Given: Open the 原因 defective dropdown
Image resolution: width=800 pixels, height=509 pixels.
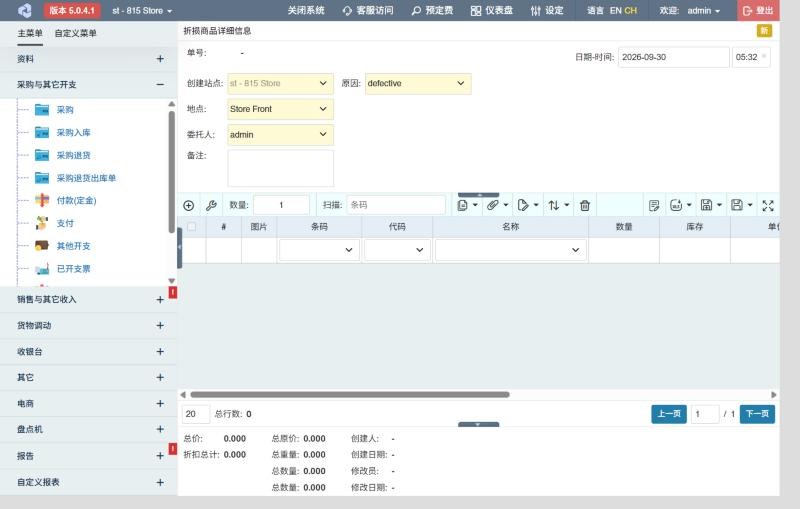Looking at the screenshot, I should 418,84.
